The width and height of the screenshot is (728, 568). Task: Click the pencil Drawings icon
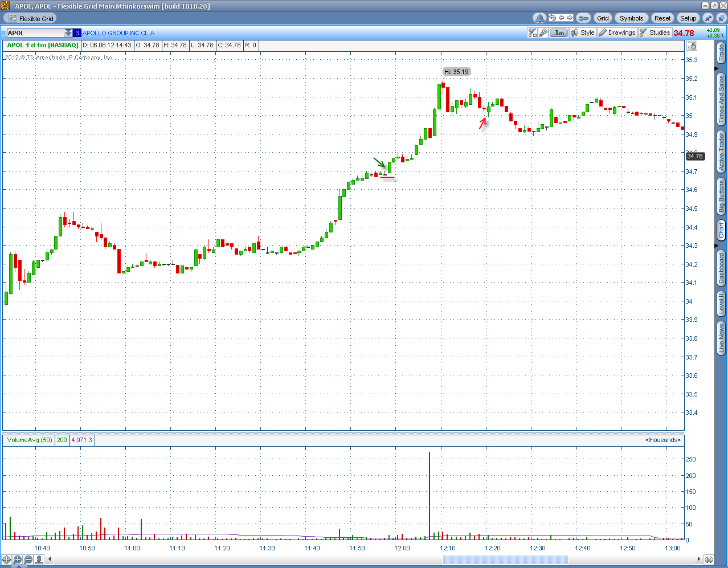[x=603, y=33]
